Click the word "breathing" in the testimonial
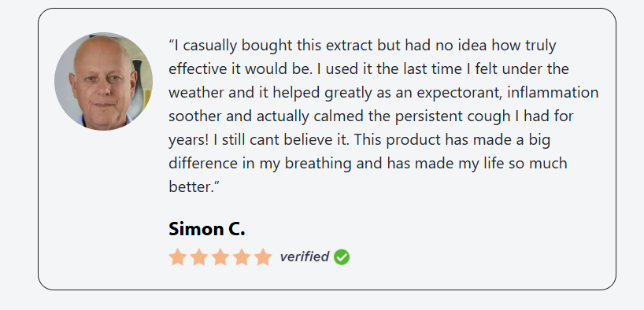This screenshot has width=644, height=310. (x=318, y=164)
